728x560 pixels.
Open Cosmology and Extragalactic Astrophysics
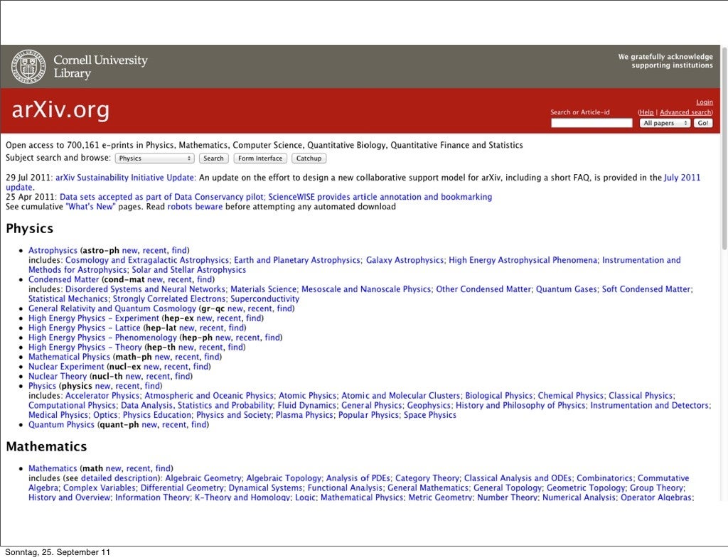146,260
